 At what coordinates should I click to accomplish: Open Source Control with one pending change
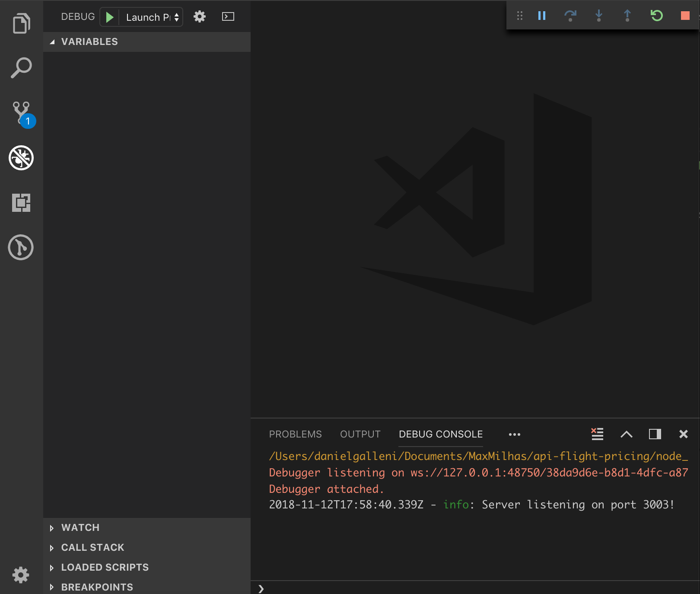(x=20, y=112)
